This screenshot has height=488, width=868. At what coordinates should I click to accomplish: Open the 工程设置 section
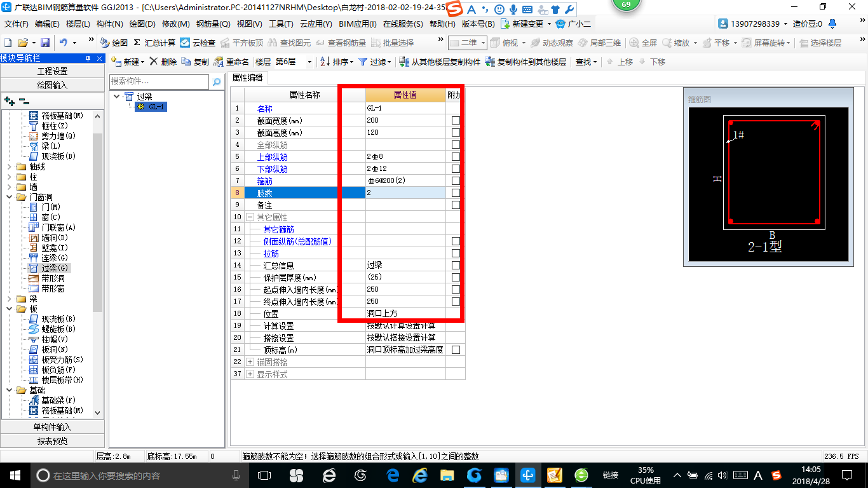click(x=52, y=71)
